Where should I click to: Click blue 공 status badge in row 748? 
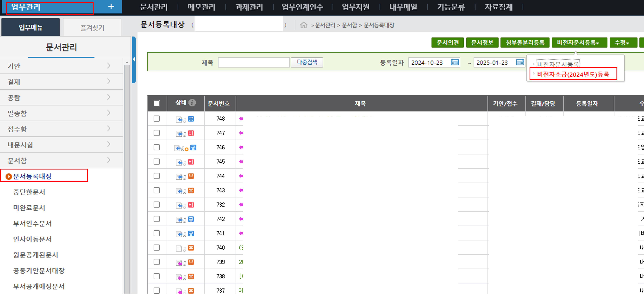pyautogui.click(x=191, y=119)
